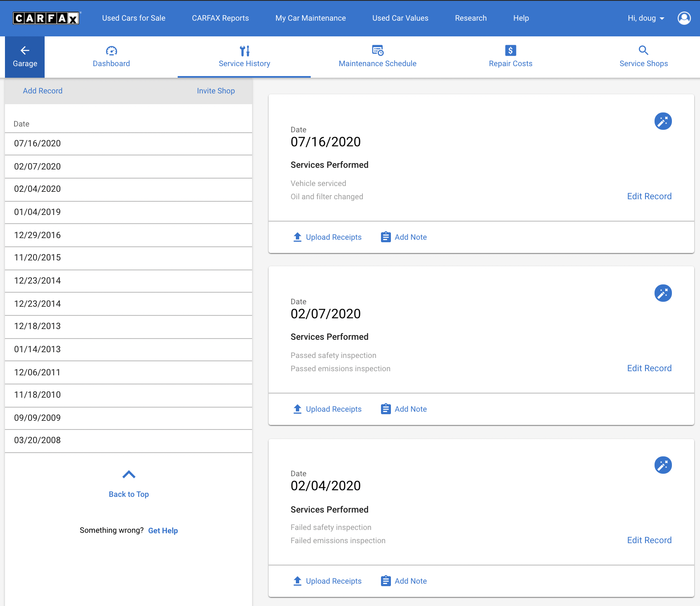Click upload arrow icon in 02/04/2020 card
The image size is (700, 606).
point(298,581)
